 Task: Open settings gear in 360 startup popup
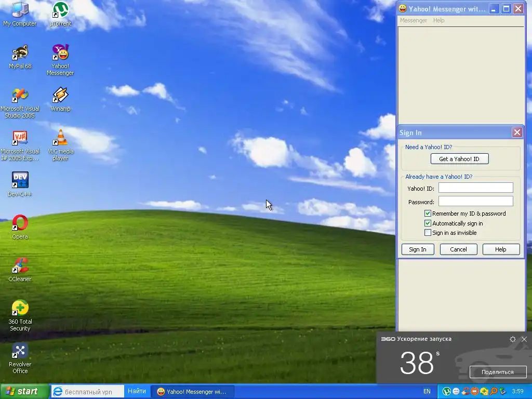point(513,339)
